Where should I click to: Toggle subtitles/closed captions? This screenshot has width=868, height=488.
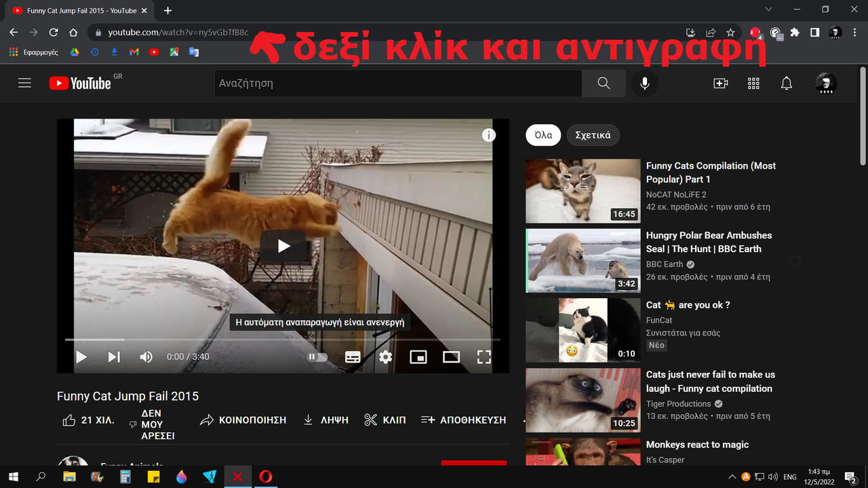click(x=353, y=357)
